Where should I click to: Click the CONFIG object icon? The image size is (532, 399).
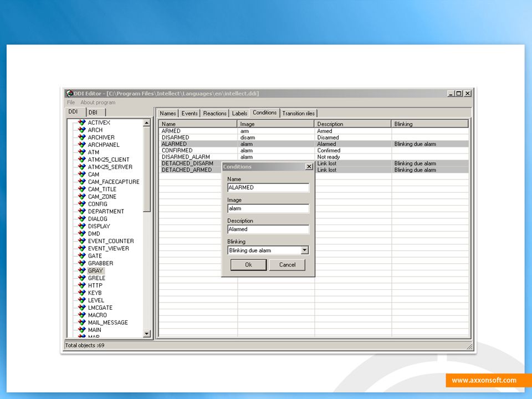(x=82, y=204)
